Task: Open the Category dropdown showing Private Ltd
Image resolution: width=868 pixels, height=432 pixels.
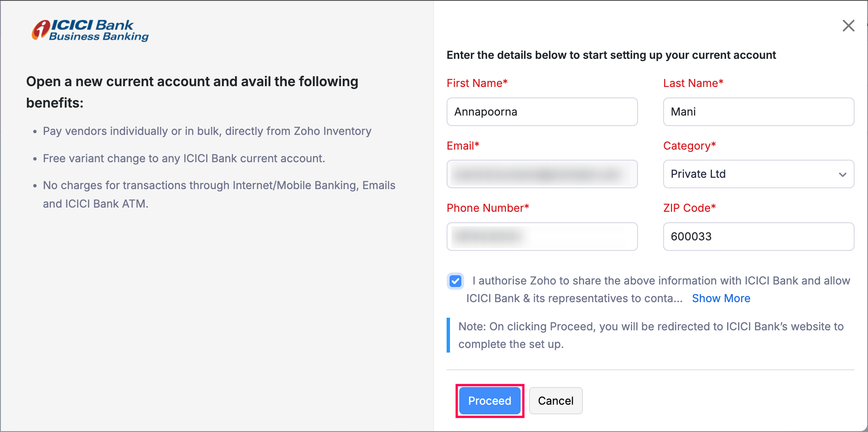Action: tap(758, 174)
